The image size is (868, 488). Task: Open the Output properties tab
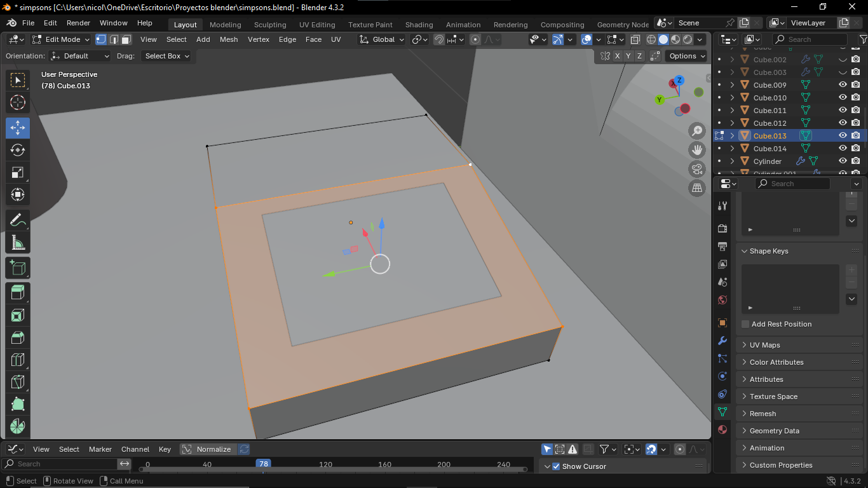pyautogui.click(x=722, y=246)
